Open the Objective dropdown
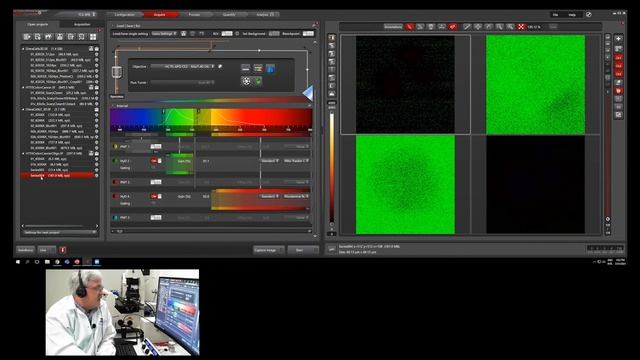The height and width of the screenshot is (360, 640). [183, 66]
